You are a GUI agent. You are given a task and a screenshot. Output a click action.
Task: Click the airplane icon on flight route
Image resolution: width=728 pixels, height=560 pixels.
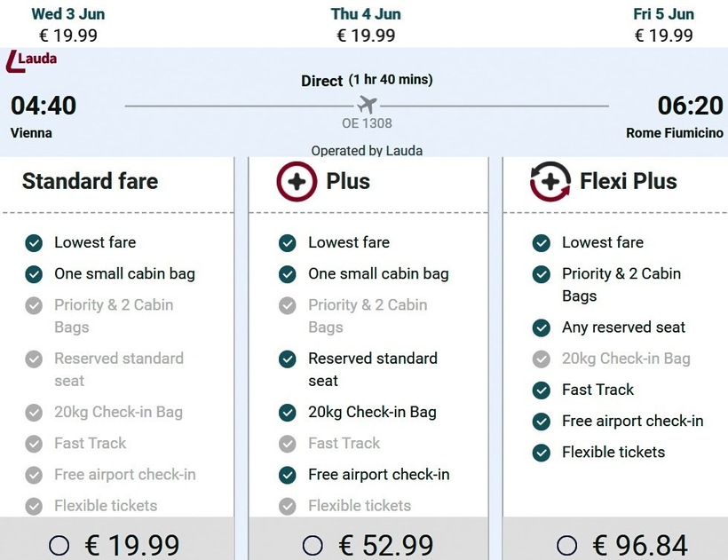367,105
